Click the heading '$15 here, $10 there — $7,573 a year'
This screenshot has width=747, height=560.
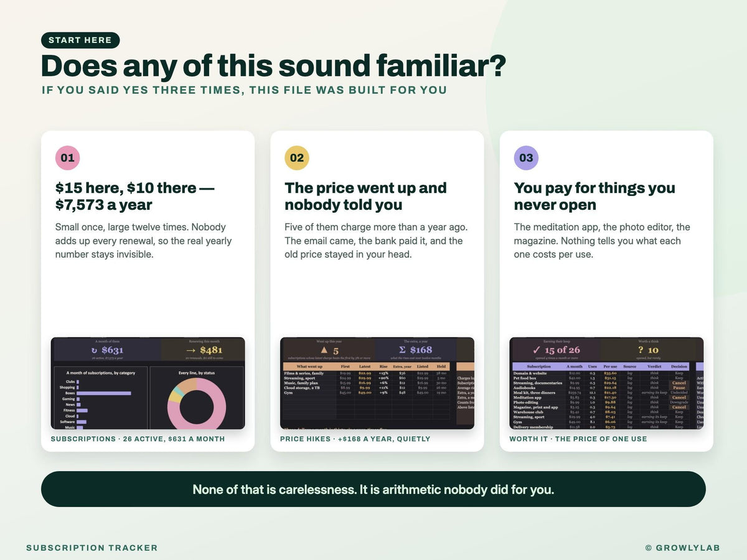point(134,196)
